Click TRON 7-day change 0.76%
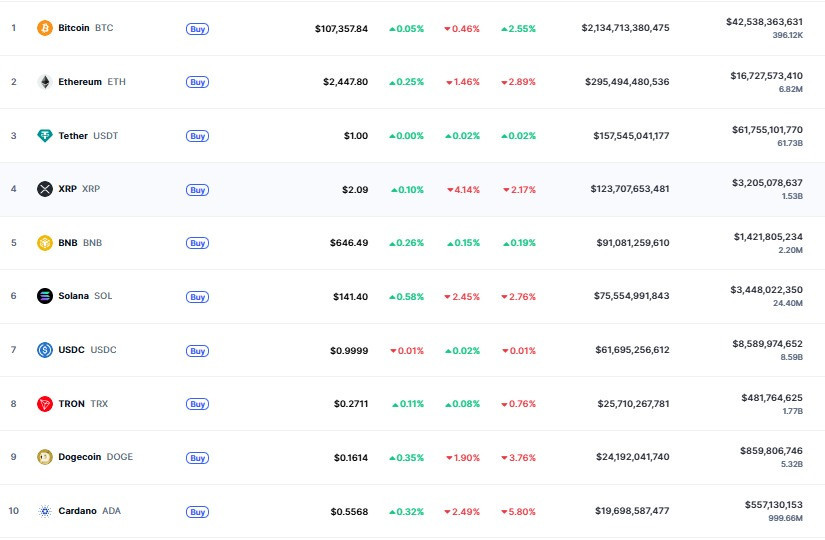Image resolution: width=825 pixels, height=540 pixels. pos(518,404)
